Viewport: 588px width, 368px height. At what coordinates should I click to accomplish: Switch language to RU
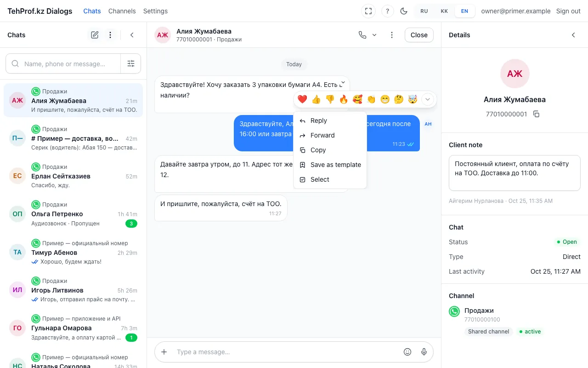[x=424, y=11]
